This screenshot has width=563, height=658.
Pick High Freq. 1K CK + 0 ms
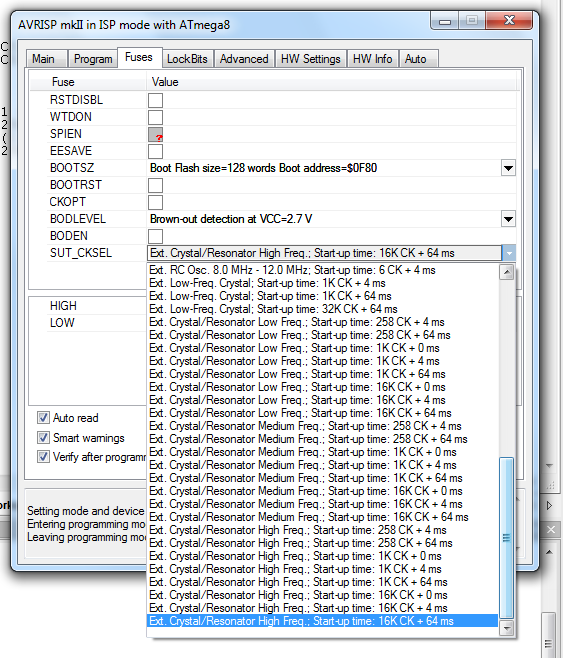(323, 556)
